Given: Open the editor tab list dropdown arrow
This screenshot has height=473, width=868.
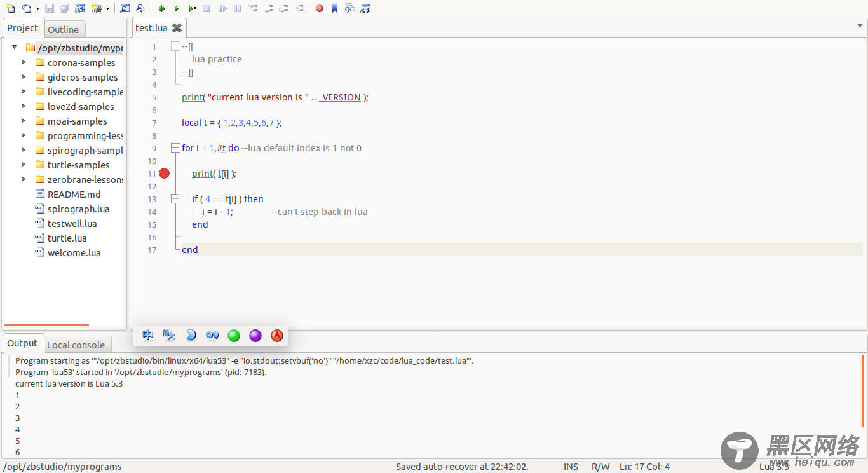Looking at the screenshot, I should (860, 26).
